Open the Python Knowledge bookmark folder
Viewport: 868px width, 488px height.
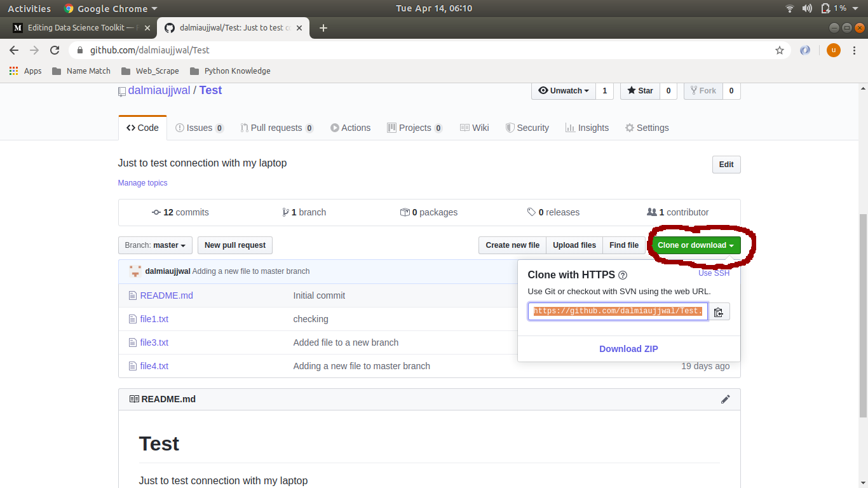(230, 71)
